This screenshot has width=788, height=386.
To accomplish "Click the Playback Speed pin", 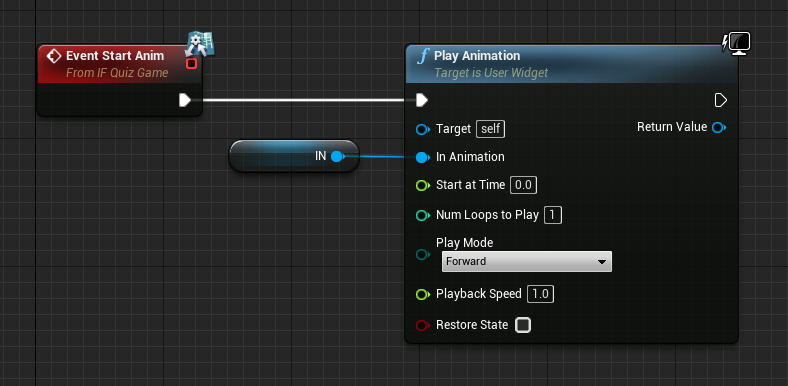I will click(423, 295).
